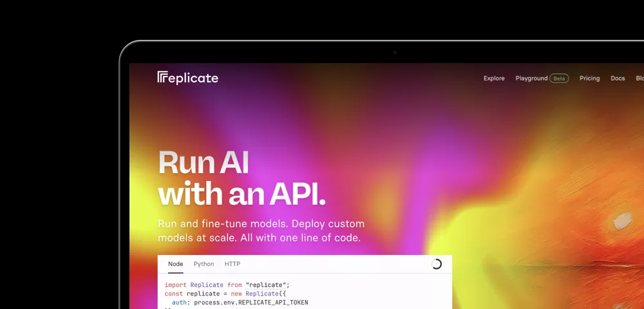644x309 pixels.
Task: Select the Node code tab
Action: [175, 264]
